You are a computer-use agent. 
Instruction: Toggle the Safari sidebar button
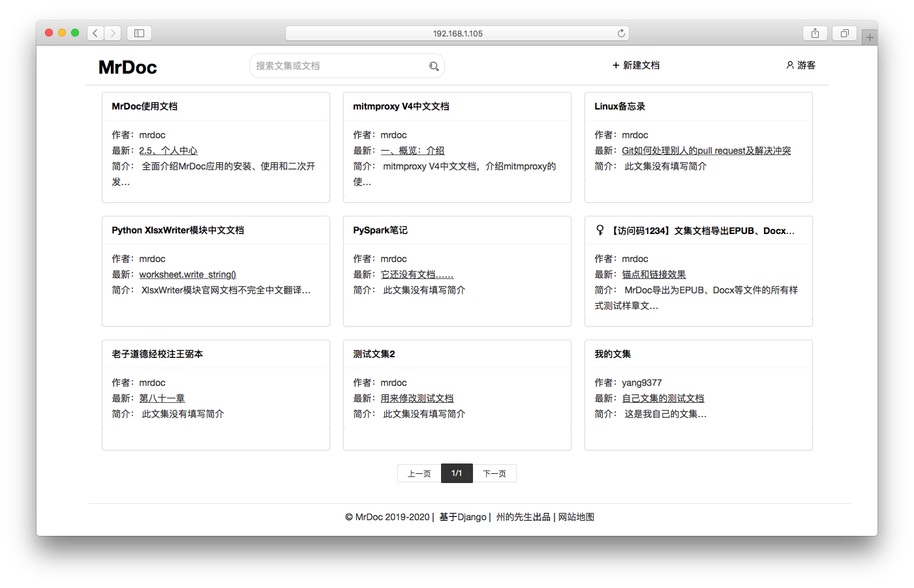click(x=139, y=33)
